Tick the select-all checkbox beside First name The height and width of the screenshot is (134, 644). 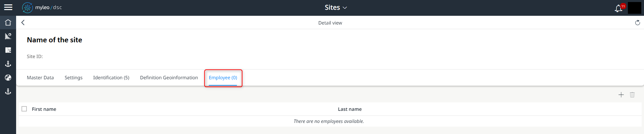point(24,109)
